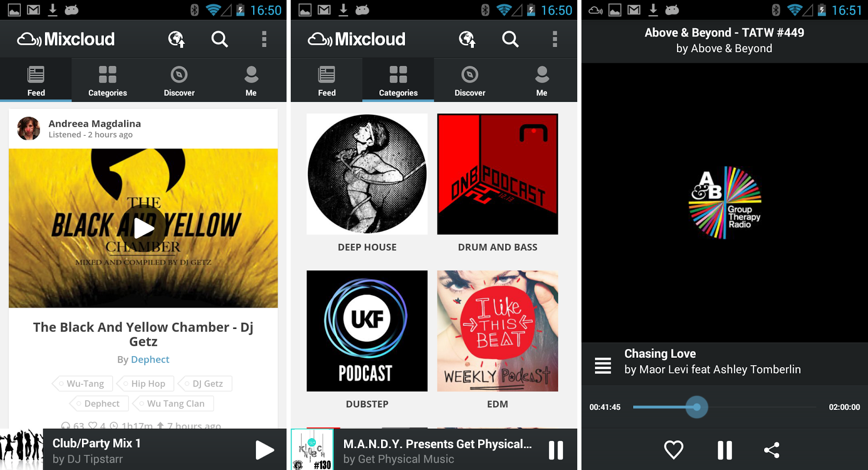Click Mixcloud logo in first screen
Screen dimensions: 868x470
point(66,39)
